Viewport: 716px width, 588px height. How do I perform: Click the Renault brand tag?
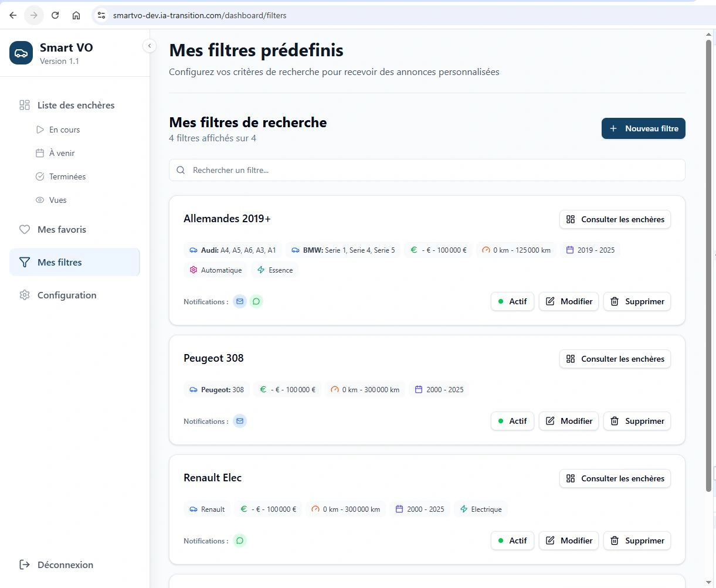(x=207, y=509)
